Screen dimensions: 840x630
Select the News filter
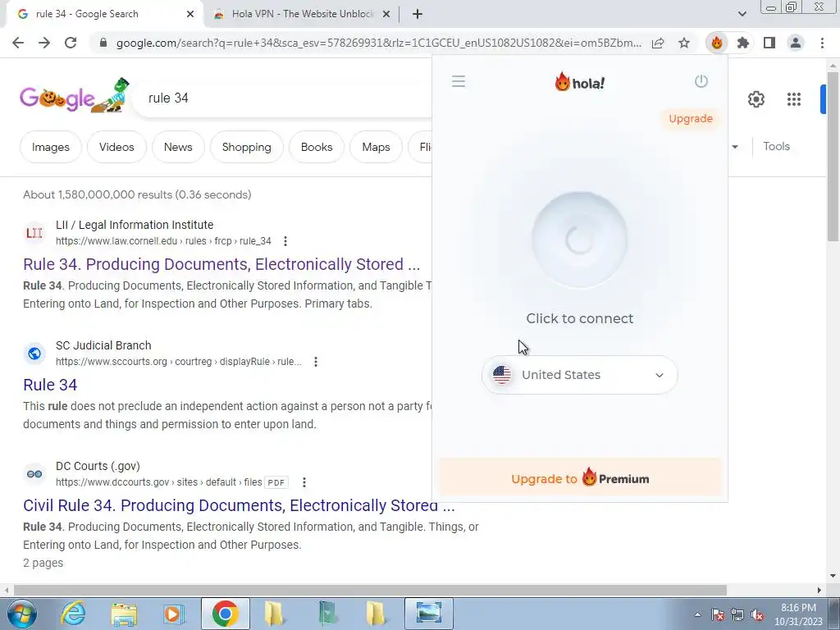(x=178, y=147)
